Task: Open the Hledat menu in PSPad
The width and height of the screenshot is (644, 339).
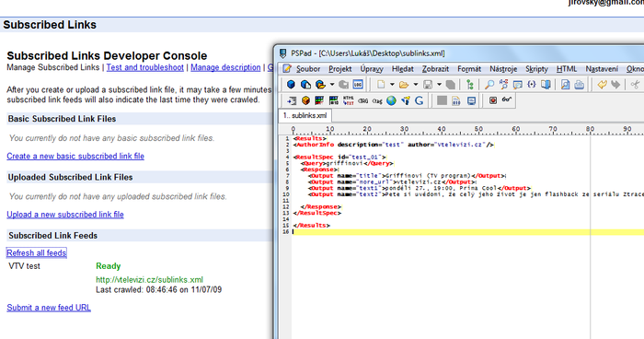Action: 403,69
